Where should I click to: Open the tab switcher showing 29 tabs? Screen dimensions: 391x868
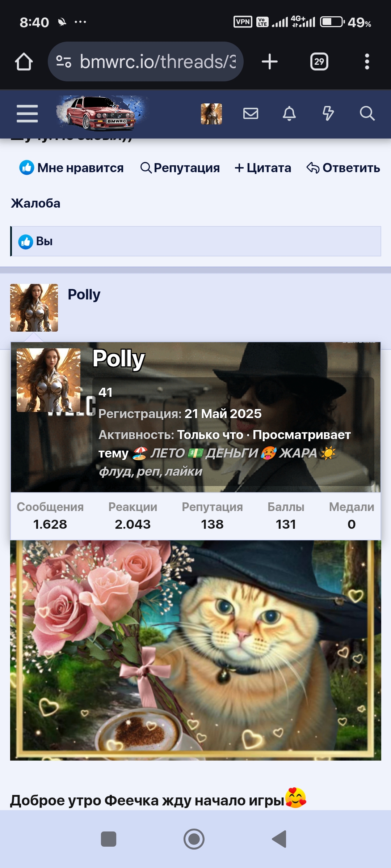(319, 61)
